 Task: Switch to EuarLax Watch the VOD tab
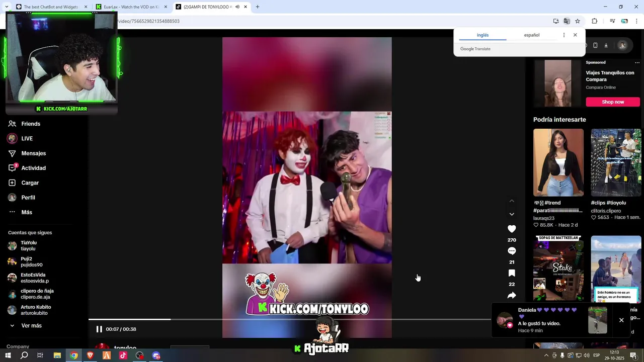(131, 7)
